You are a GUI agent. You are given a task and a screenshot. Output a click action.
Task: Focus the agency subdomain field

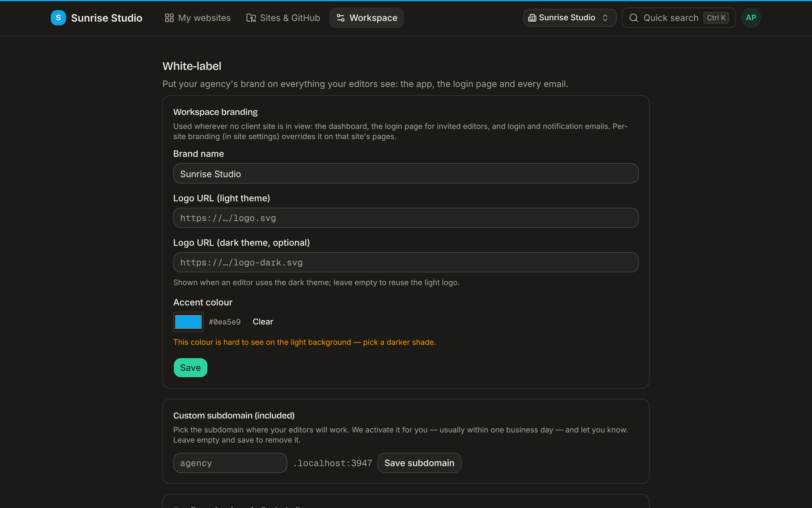click(230, 463)
